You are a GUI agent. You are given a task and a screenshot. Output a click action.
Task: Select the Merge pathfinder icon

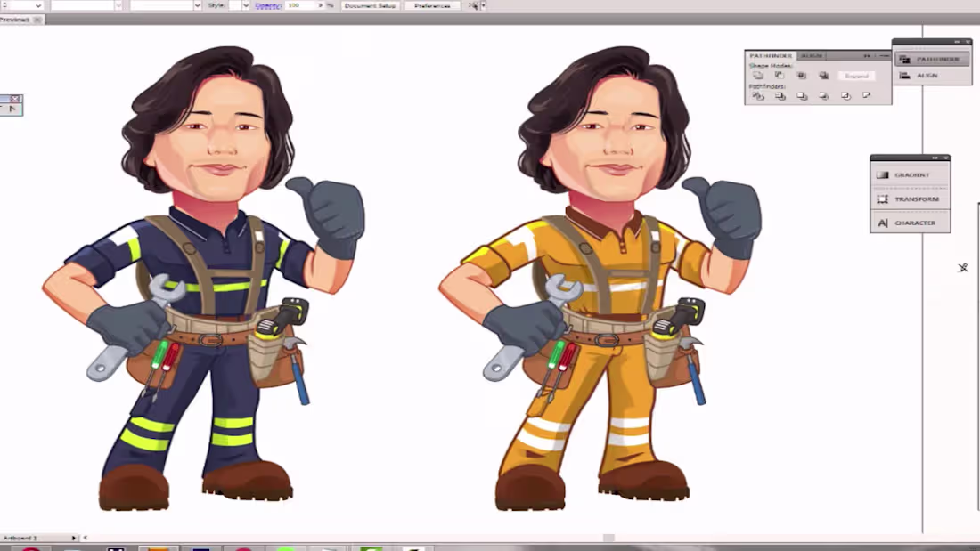click(x=801, y=95)
